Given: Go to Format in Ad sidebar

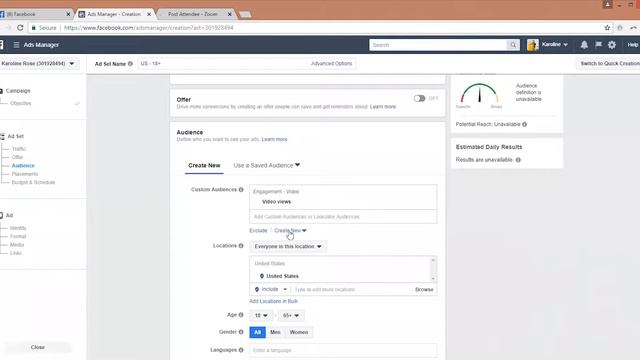Looking at the screenshot, I should tap(18, 236).
